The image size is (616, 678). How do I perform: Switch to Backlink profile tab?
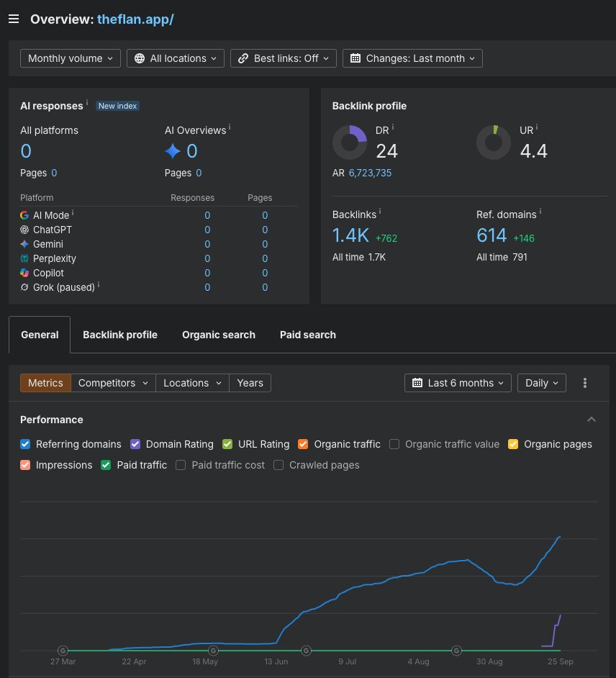[x=120, y=335]
